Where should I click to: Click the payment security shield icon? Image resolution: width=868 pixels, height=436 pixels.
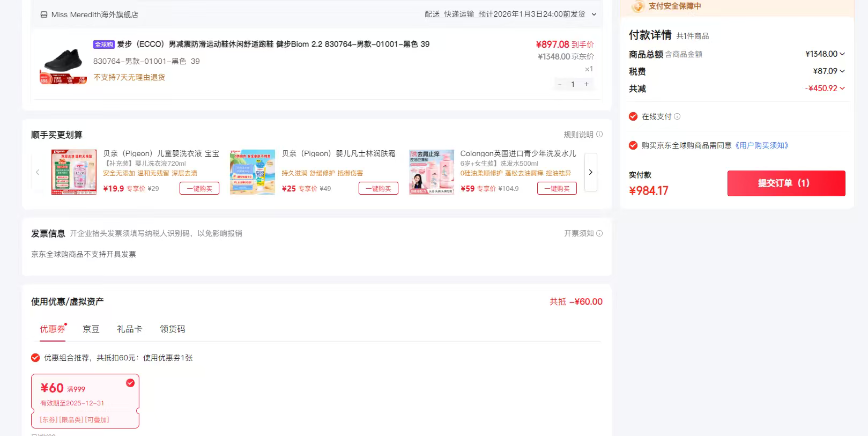(637, 6)
